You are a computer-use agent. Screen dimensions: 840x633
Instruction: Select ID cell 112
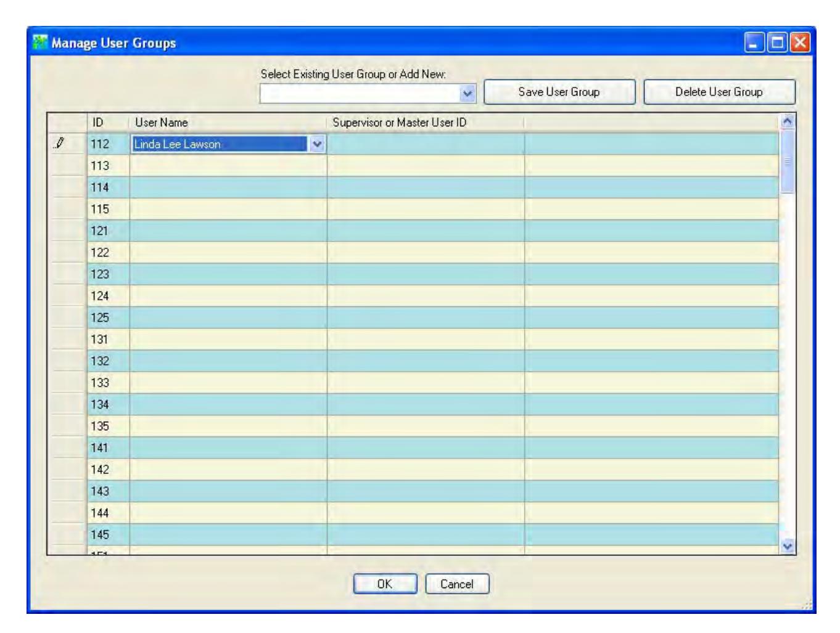(x=108, y=144)
